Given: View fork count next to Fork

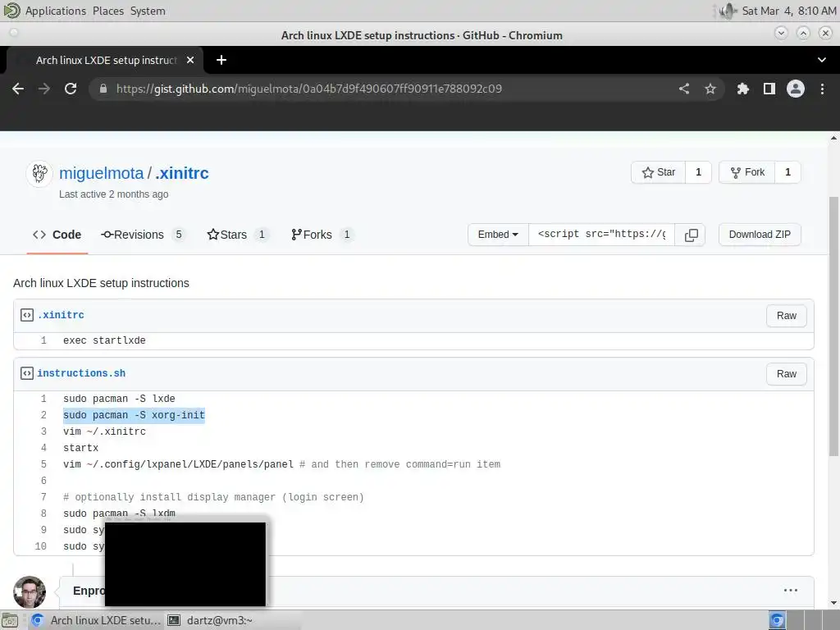Looking at the screenshot, I should (x=787, y=172).
